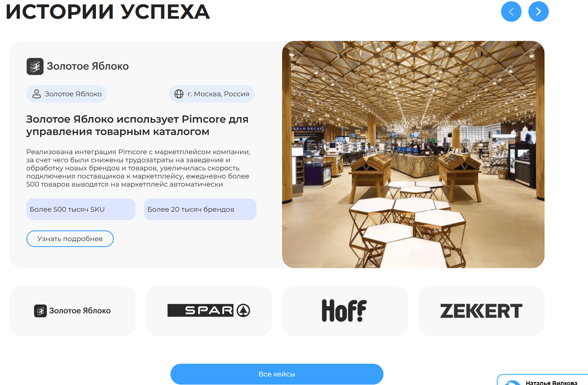The width and height of the screenshot is (588, 385).
Task: Advance to the next success story arrow
Action: [x=539, y=11]
